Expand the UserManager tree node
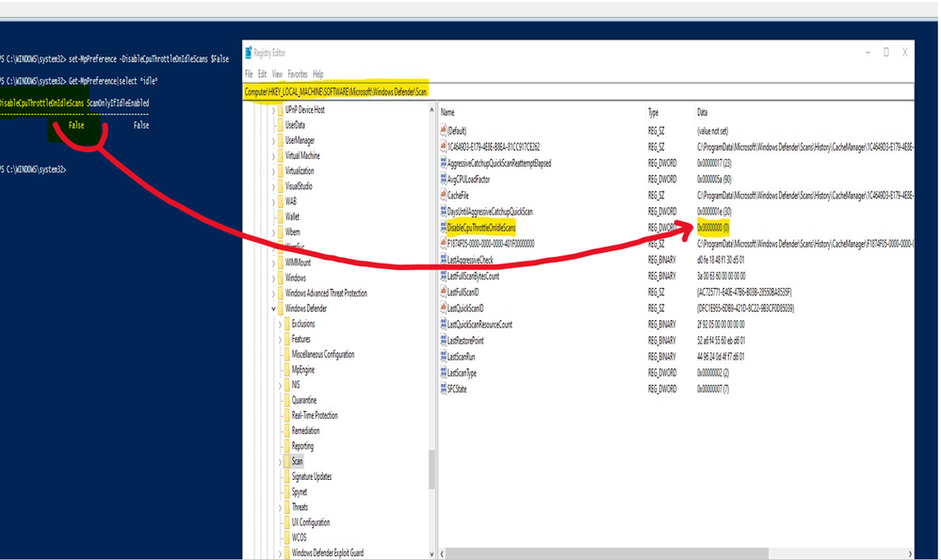 (x=273, y=141)
